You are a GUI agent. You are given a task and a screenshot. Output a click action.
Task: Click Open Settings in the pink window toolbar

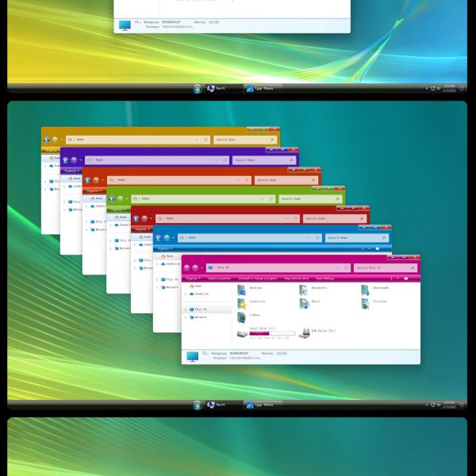pyautogui.click(x=324, y=278)
